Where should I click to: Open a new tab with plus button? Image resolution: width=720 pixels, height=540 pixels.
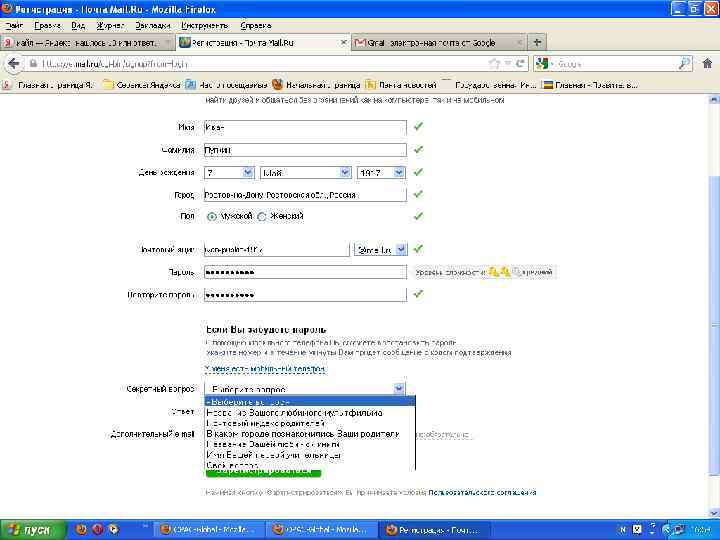point(537,43)
